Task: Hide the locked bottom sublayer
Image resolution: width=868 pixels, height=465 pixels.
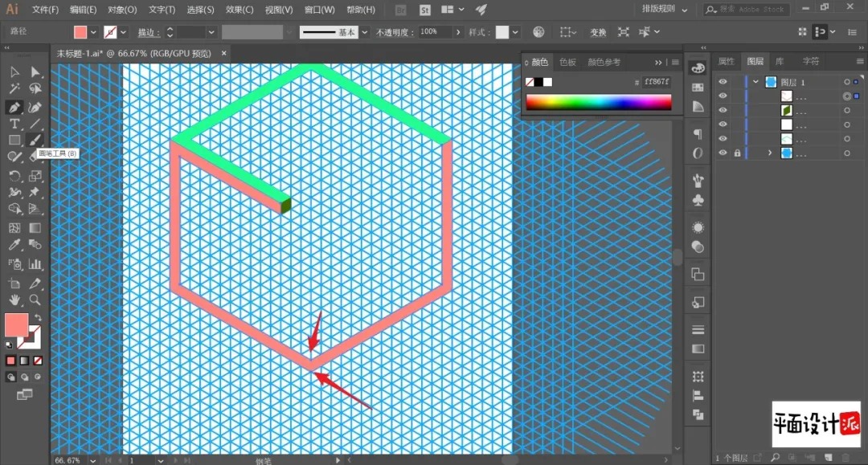Action: 723,153
